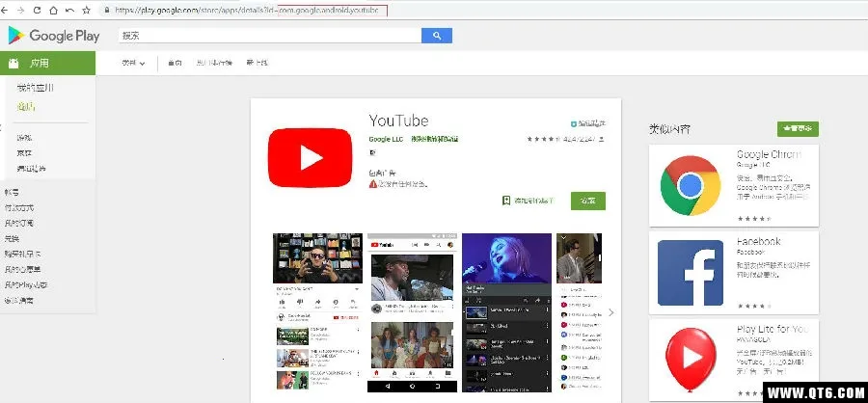Click the Google Play logo

[54, 36]
